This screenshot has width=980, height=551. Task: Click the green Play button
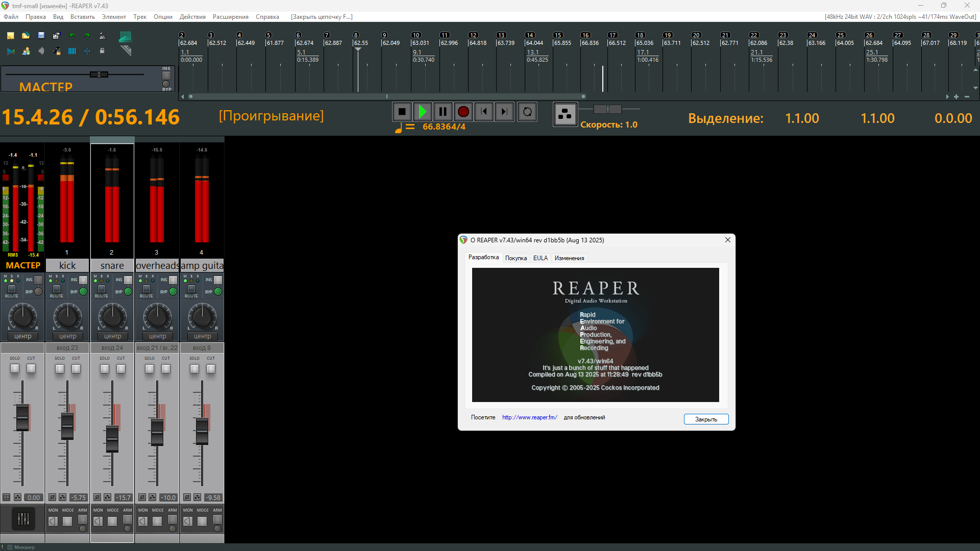[423, 112]
